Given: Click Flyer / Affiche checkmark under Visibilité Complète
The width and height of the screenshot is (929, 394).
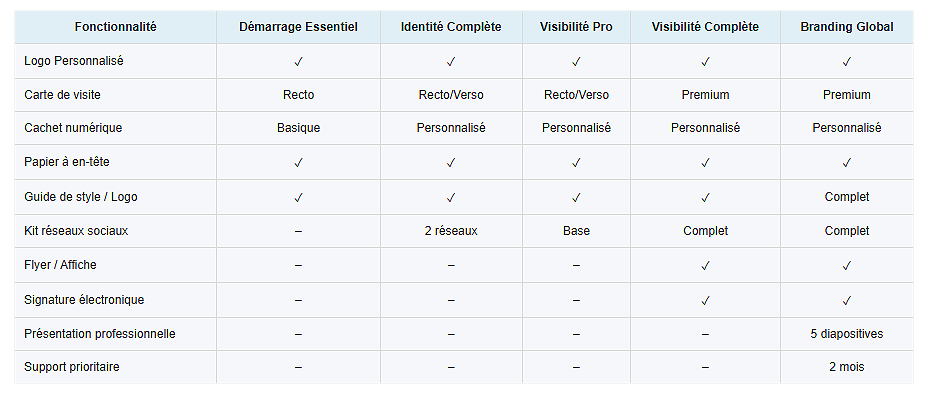Looking at the screenshot, I should coord(705,265).
